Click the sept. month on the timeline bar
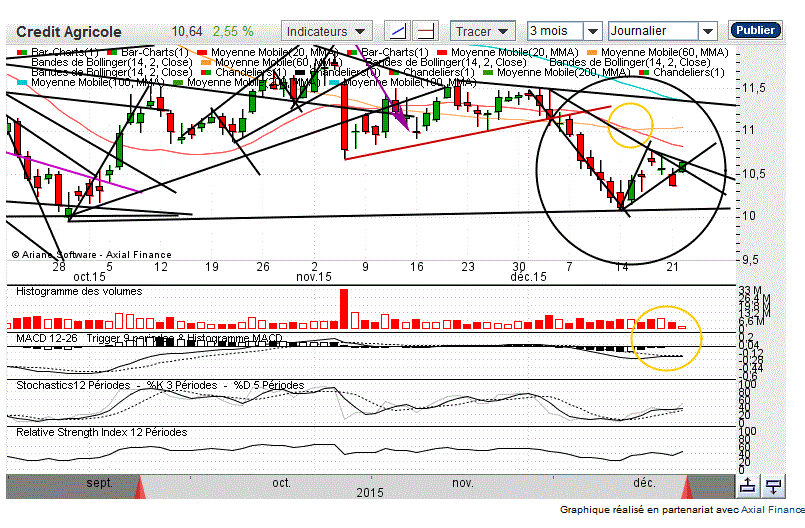The width and height of the screenshot is (805, 528). (x=99, y=483)
